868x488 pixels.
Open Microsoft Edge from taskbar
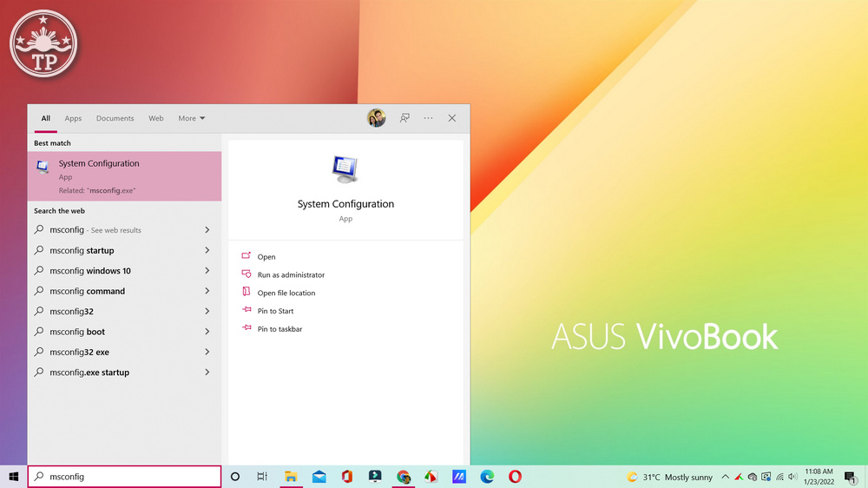[x=487, y=477]
